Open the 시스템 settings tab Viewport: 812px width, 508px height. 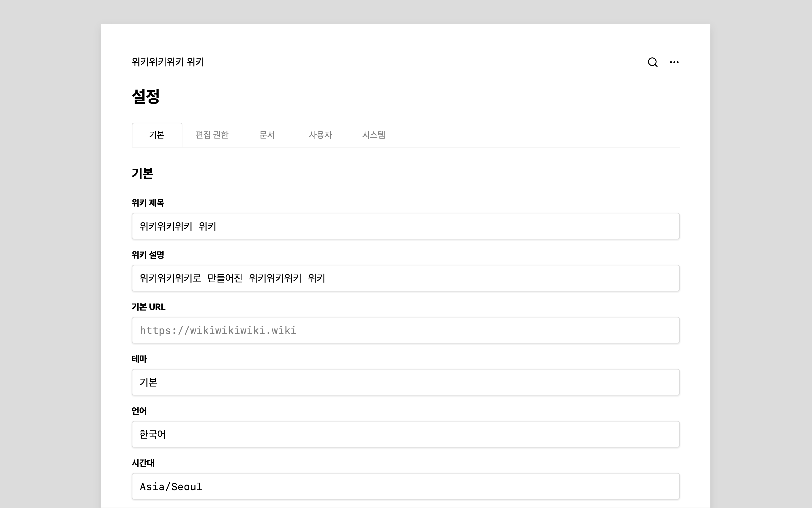[374, 135]
